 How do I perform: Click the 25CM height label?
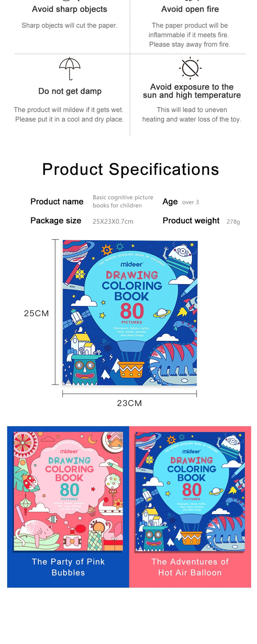36,313
